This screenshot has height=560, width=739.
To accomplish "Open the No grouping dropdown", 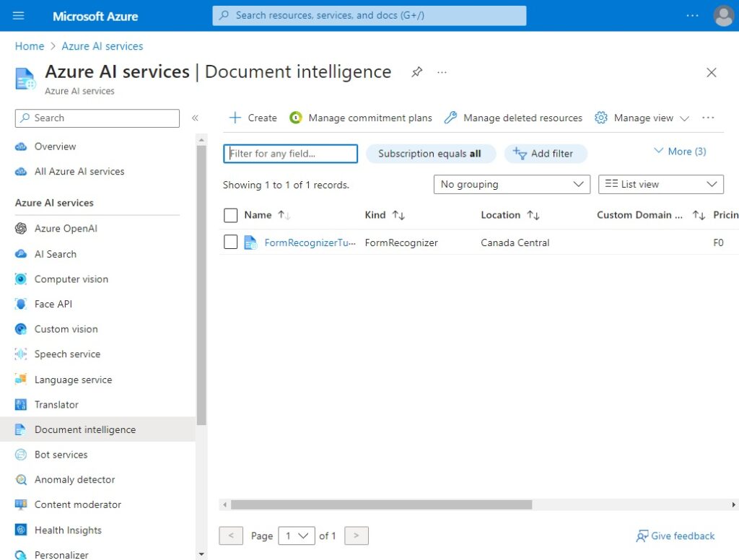I will click(x=511, y=184).
